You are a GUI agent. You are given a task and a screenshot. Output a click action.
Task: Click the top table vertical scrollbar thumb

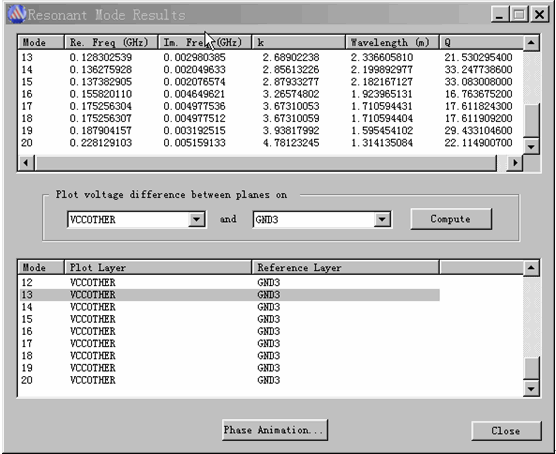(531, 120)
